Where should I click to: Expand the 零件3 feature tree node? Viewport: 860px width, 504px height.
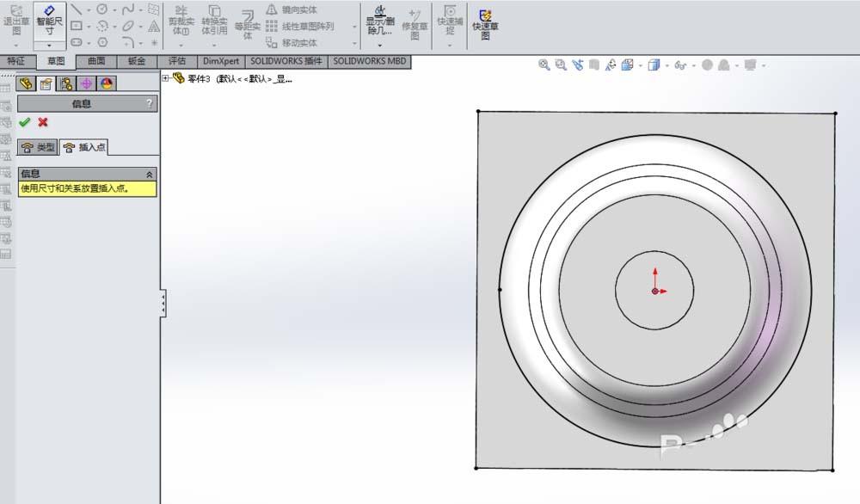[x=164, y=78]
